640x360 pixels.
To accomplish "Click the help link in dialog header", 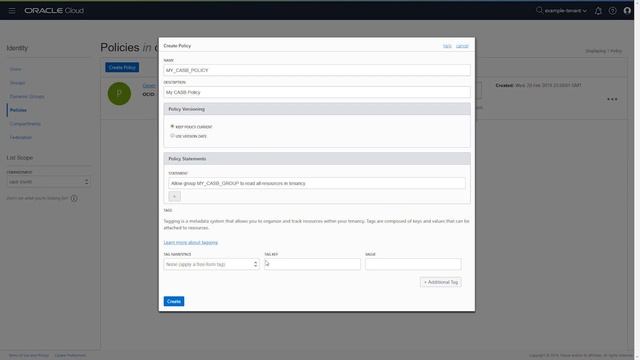I will tap(447, 46).
